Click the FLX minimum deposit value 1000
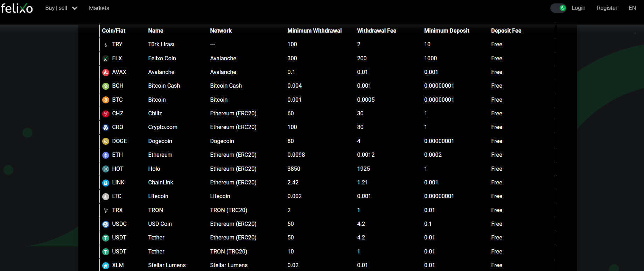This screenshot has width=644, height=271. click(x=430, y=58)
